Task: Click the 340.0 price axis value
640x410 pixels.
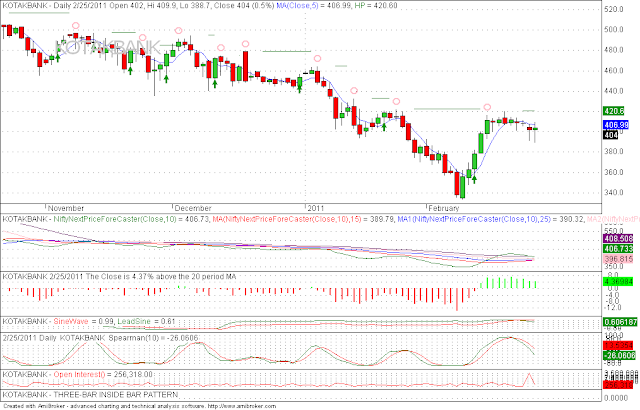Action: tap(614, 192)
